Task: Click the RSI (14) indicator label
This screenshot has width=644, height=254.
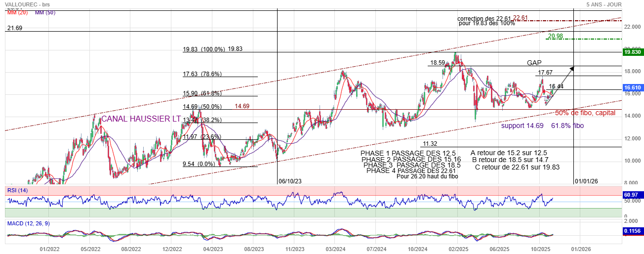Action: [17, 190]
